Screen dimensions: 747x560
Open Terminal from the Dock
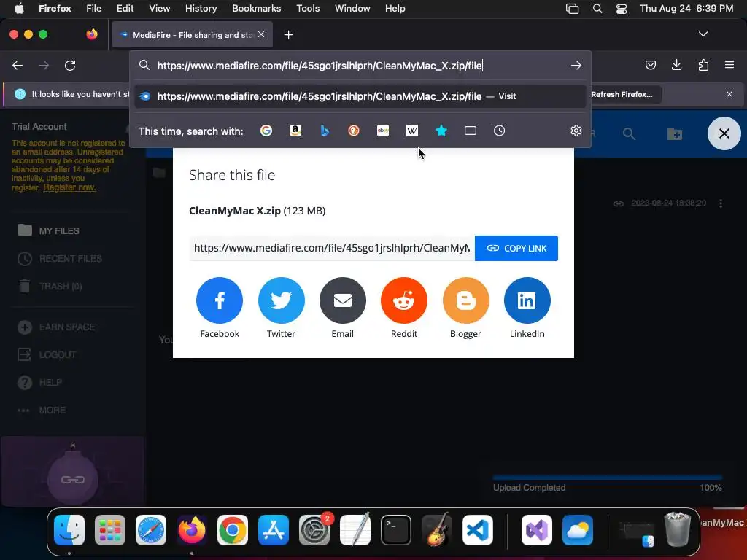click(x=396, y=530)
